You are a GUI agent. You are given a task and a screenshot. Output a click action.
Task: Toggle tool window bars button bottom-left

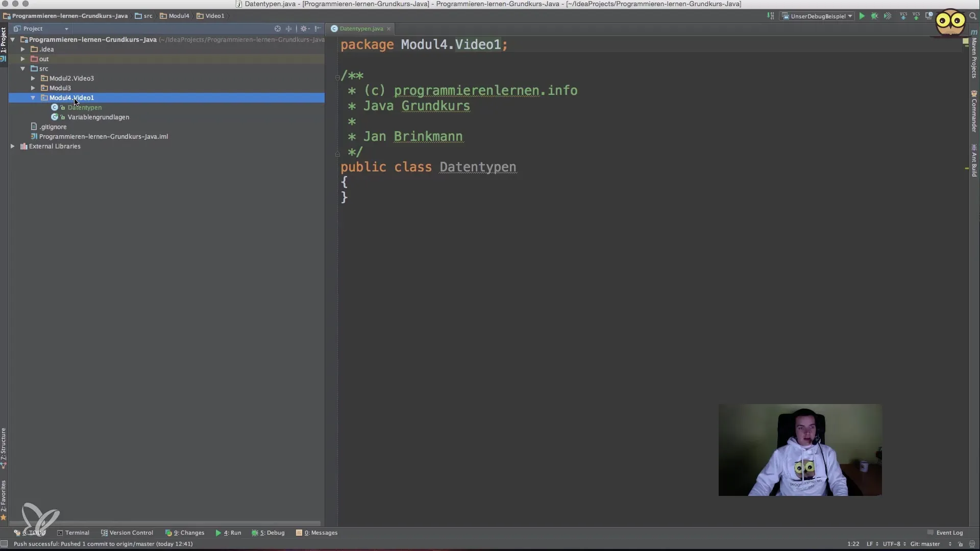(x=4, y=544)
